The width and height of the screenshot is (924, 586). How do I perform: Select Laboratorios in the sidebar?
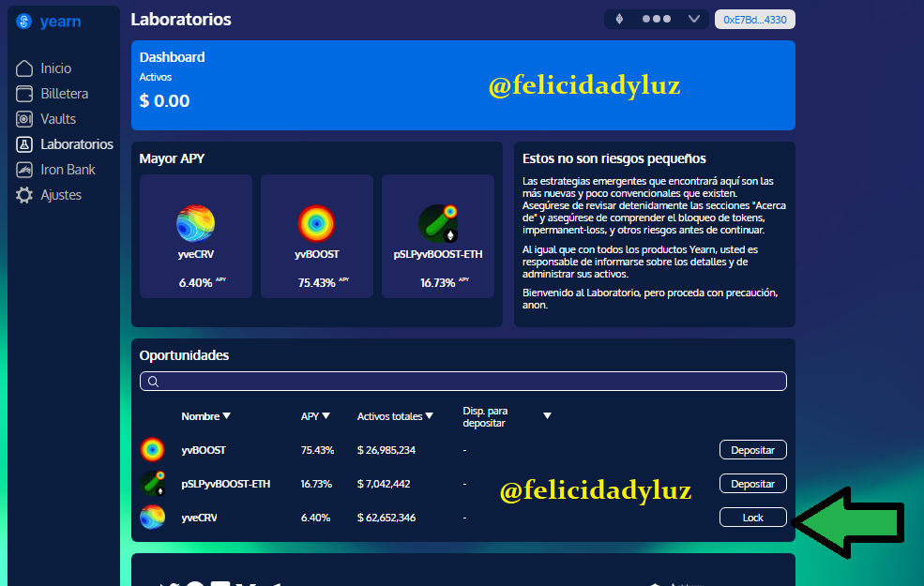(77, 144)
